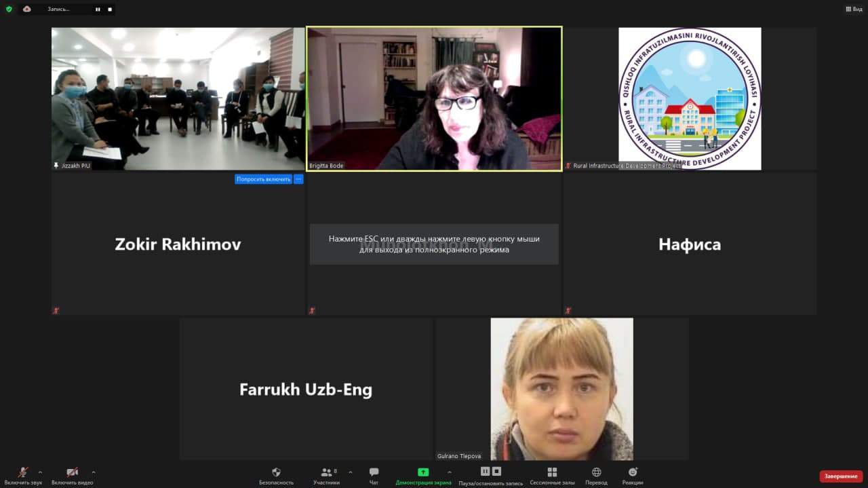Open the Interpretation (Перевод) globe icon
The image size is (868, 488).
pyautogui.click(x=596, y=472)
